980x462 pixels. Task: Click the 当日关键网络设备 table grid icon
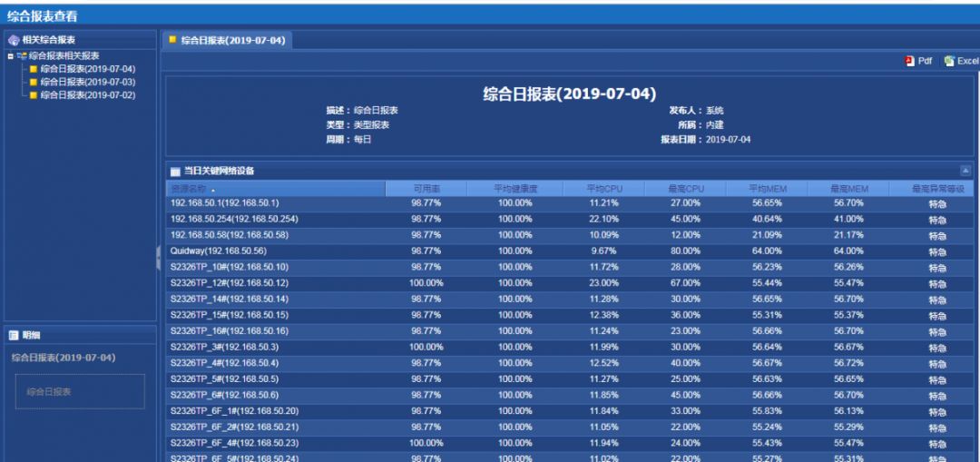coord(175,171)
